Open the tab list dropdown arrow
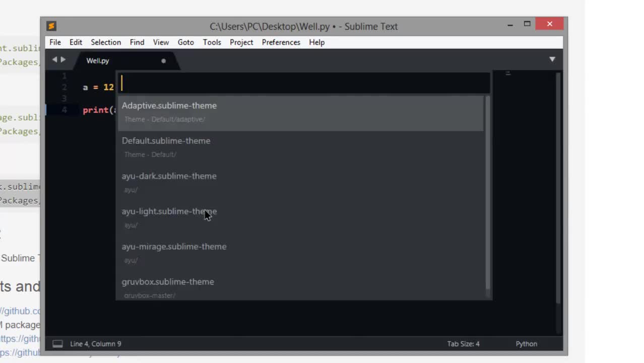 click(x=552, y=59)
